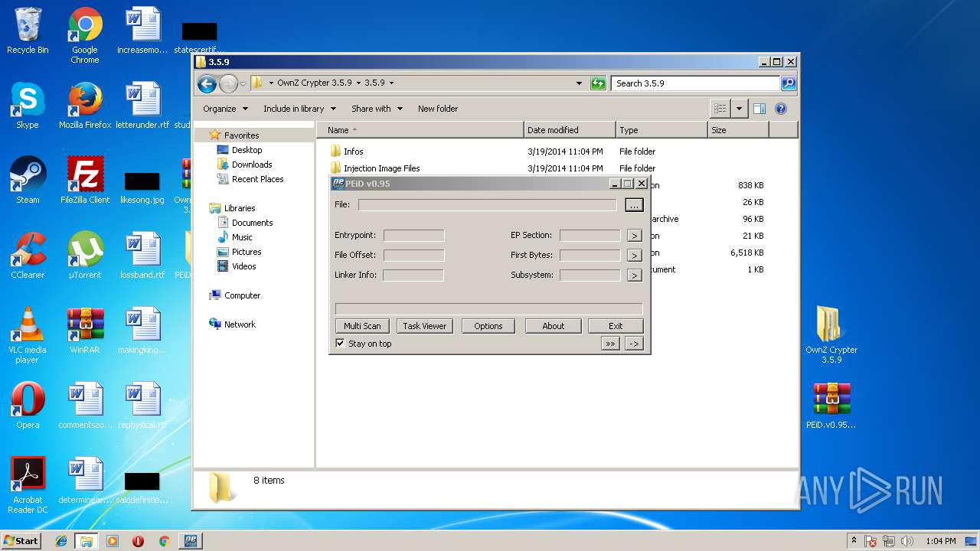Image resolution: width=980 pixels, height=551 pixels.
Task: Select Network in navigation pane
Action: pos(232,324)
